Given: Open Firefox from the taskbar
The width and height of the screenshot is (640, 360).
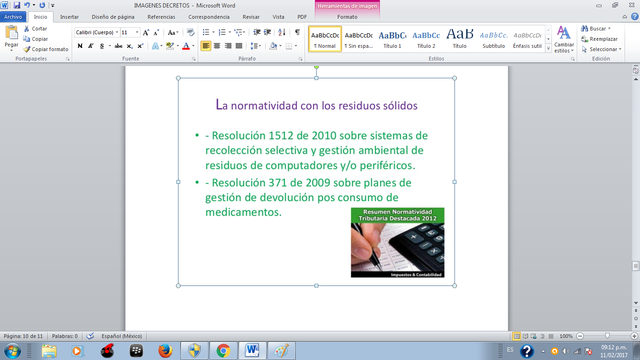Looking at the screenshot, I should (165, 351).
